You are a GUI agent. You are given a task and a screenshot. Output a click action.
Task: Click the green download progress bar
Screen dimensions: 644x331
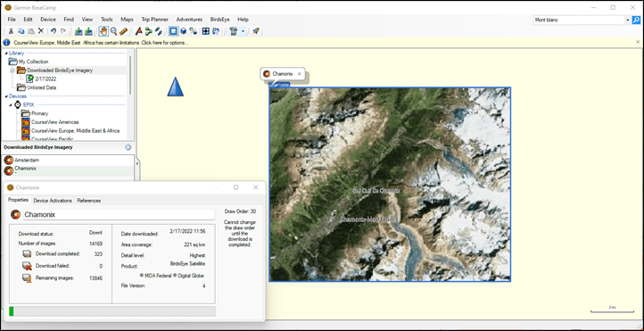tap(112, 311)
